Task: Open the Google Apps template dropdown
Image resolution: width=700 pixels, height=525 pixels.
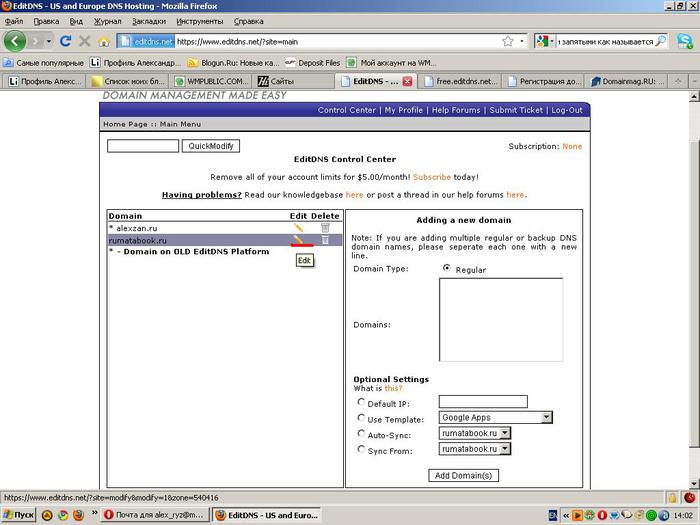Action: [496, 417]
